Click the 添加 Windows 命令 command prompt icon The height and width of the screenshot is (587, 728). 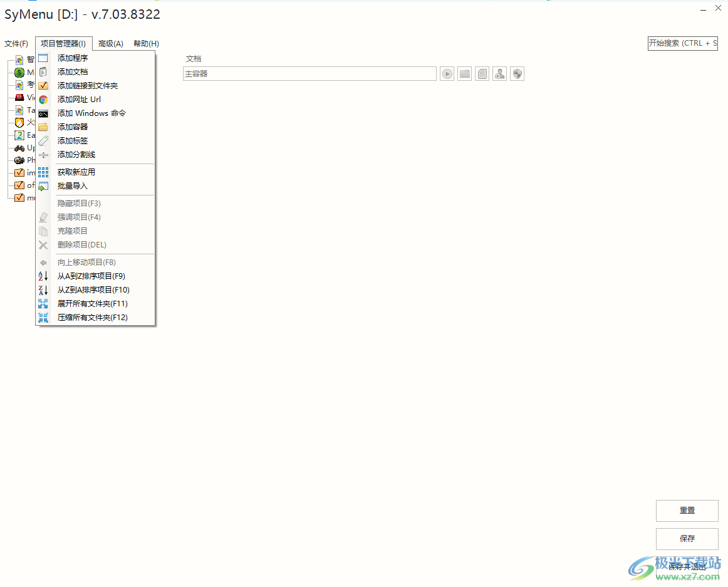click(x=43, y=113)
